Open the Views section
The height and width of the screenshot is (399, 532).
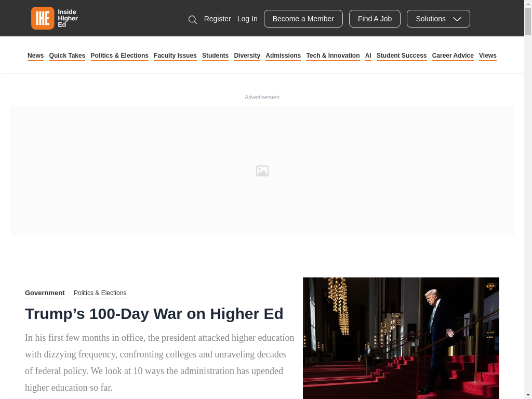click(x=488, y=56)
